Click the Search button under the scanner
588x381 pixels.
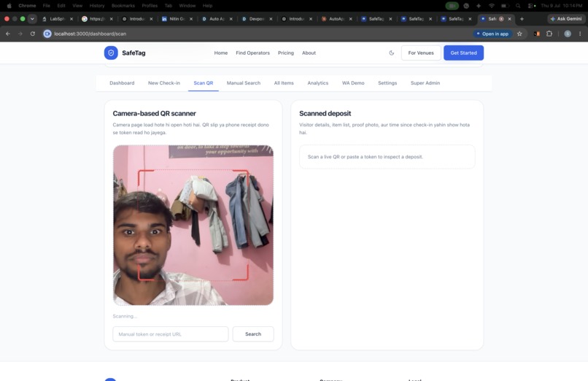tap(253, 334)
